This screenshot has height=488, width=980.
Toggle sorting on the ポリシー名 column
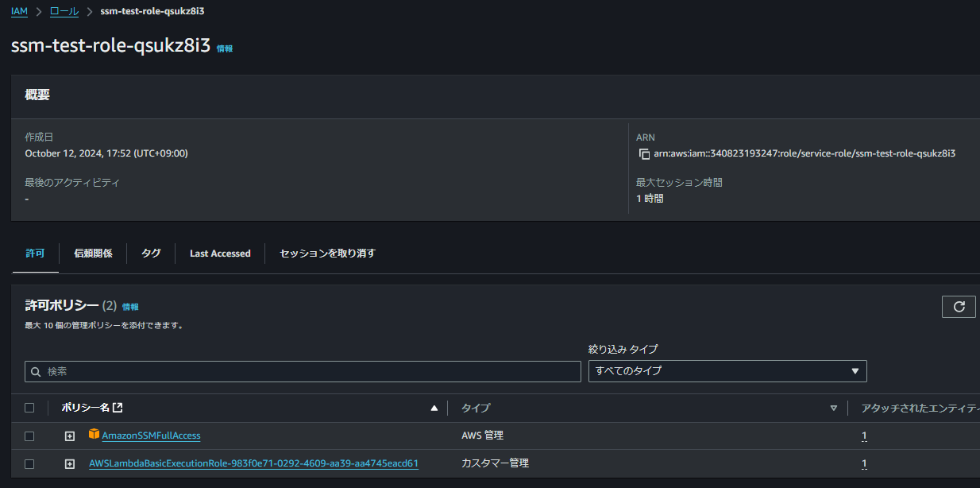pos(434,407)
